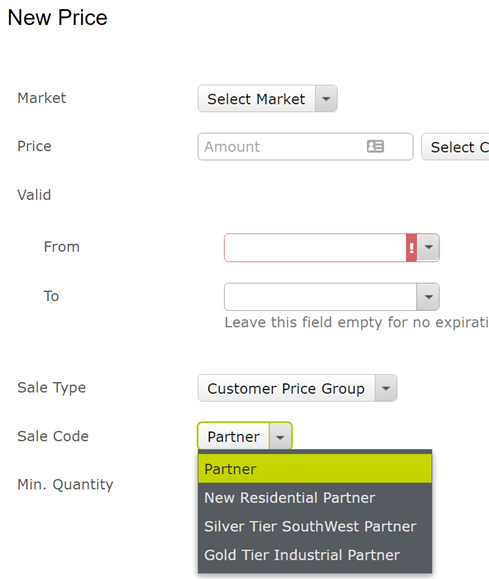Collapse the Sale Code Partner dropdown
This screenshot has height=579, width=489.
[245, 436]
